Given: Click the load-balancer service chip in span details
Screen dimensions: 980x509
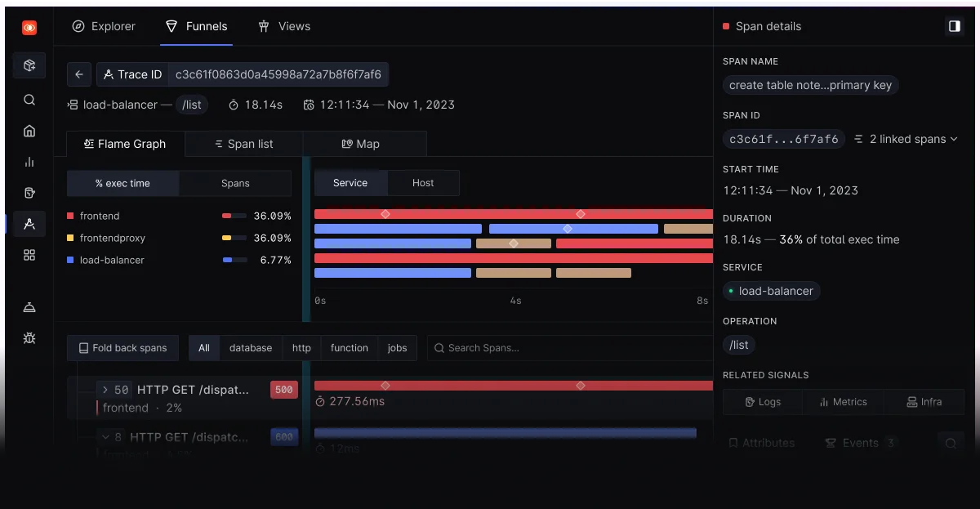Looking at the screenshot, I should [772, 291].
